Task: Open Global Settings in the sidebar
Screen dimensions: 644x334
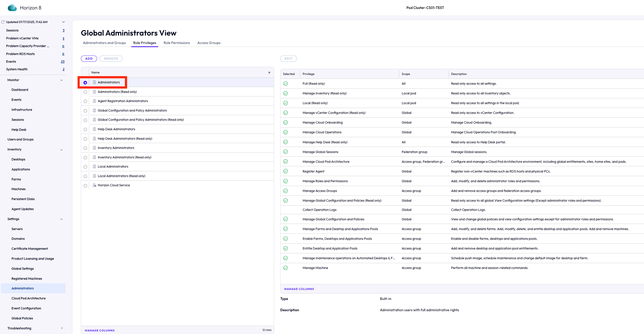Action: coord(23,269)
